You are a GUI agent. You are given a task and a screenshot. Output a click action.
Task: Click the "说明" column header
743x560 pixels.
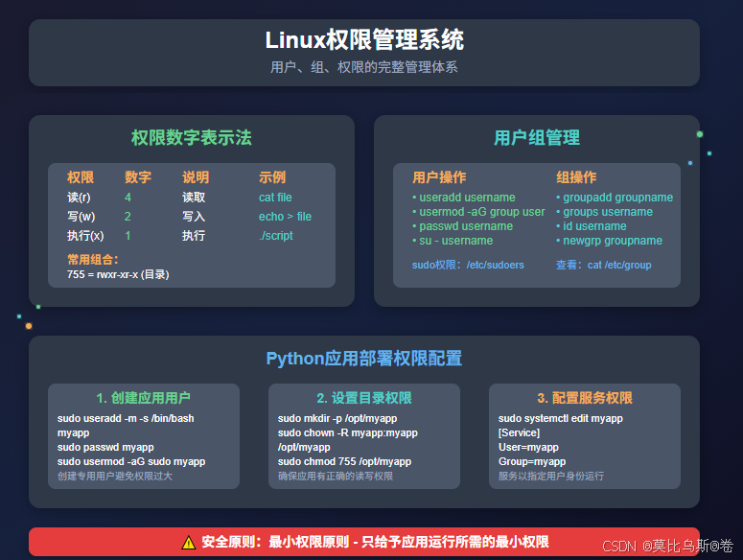[x=196, y=177]
